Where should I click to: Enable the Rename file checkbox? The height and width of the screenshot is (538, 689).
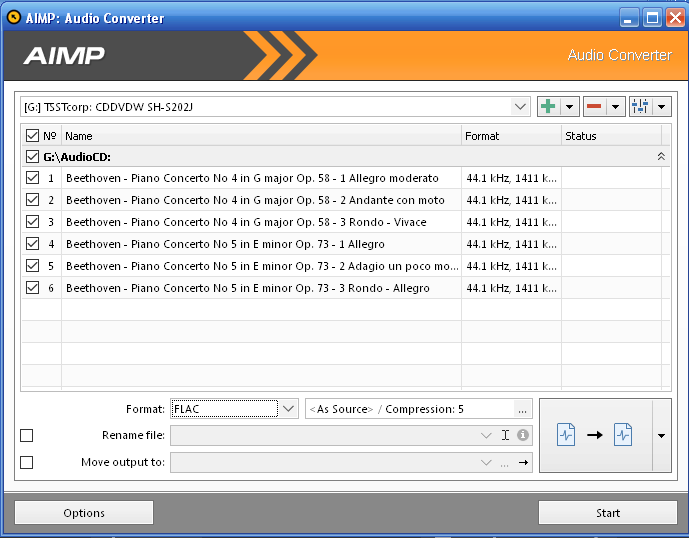pos(26,435)
